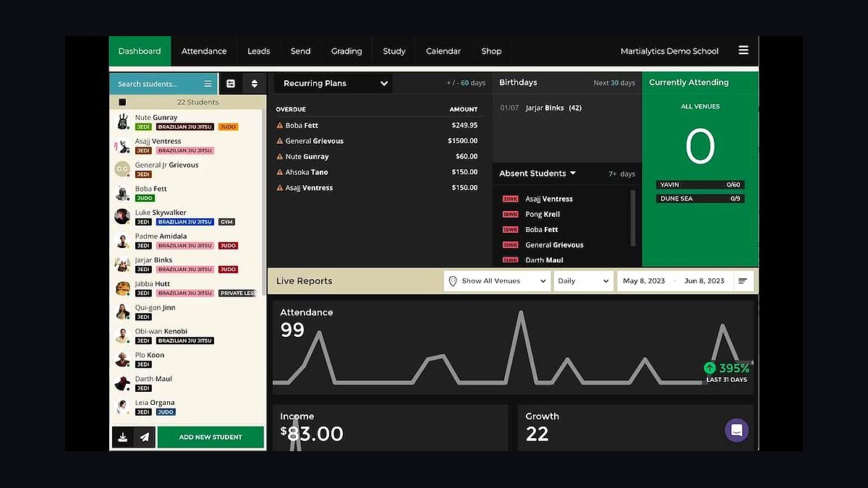868x488 pixels.
Task: Click the 60 days range value
Action: pos(473,83)
